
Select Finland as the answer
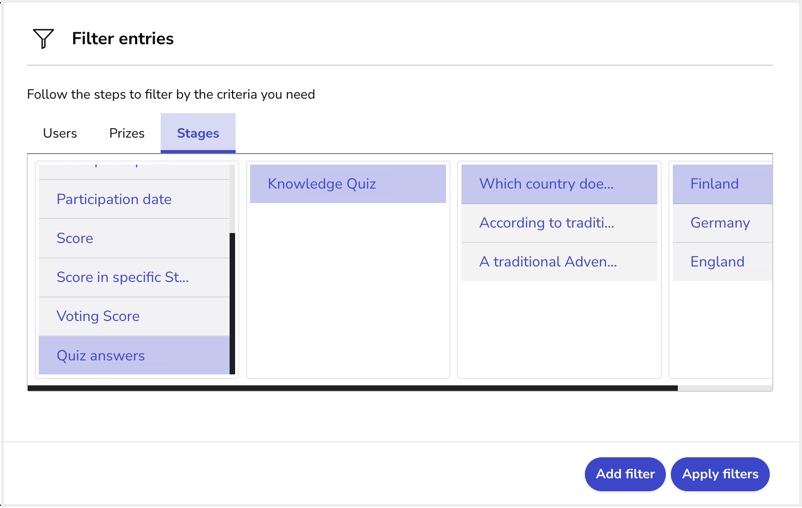click(x=722, y=184)
